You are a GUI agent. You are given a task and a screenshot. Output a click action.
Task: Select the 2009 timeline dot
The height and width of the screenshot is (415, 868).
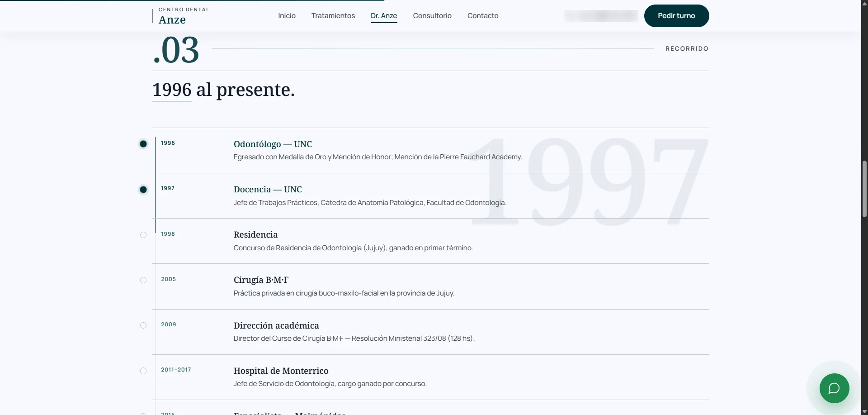pos(143,325)
